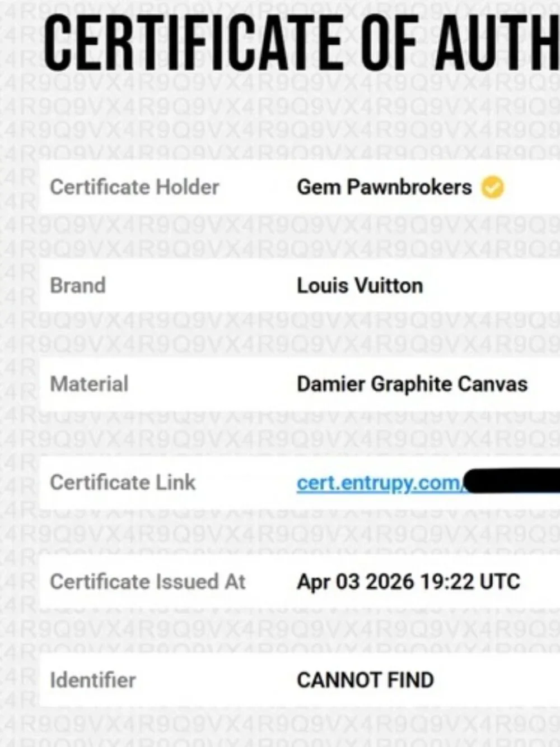560x747 pixels.
Task: Click the CANNOT FIND identifier value
Action: tap(365, 680)
